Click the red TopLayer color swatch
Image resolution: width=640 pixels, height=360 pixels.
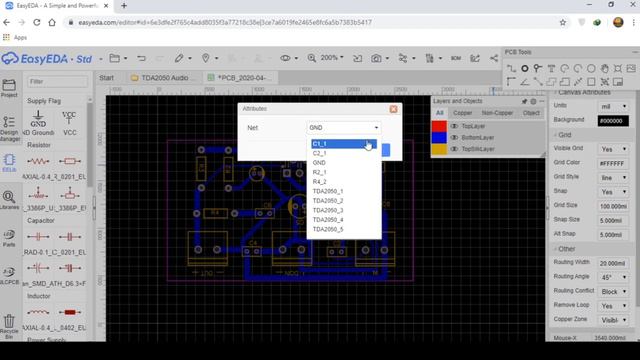point(439,126)
